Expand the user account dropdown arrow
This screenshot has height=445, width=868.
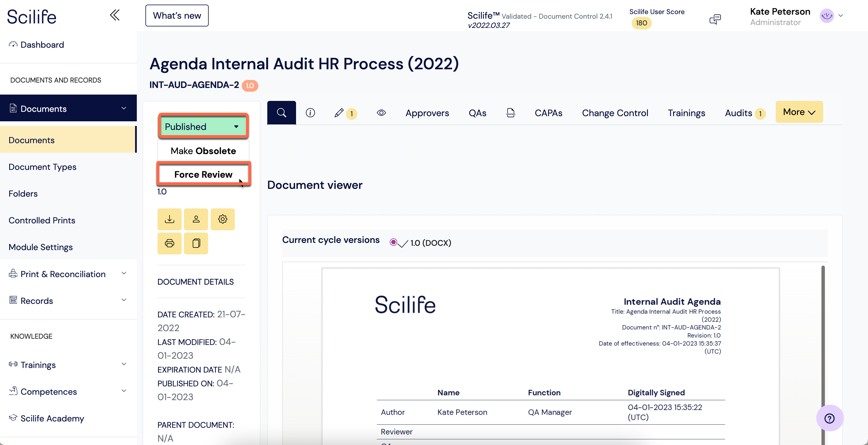pos(841,16)
